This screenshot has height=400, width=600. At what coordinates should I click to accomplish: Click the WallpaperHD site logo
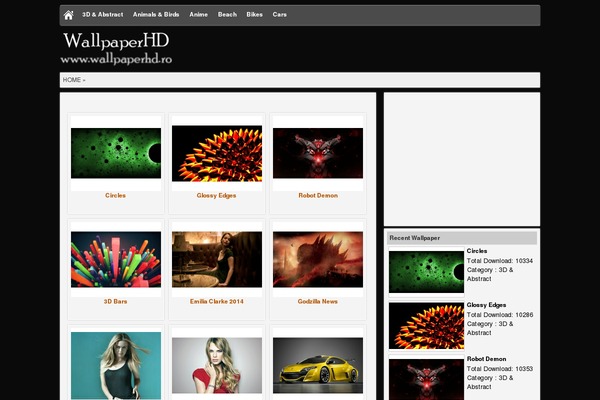pos(116,48)
